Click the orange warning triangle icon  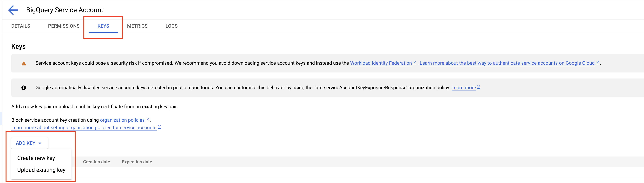tap(24, 64)
